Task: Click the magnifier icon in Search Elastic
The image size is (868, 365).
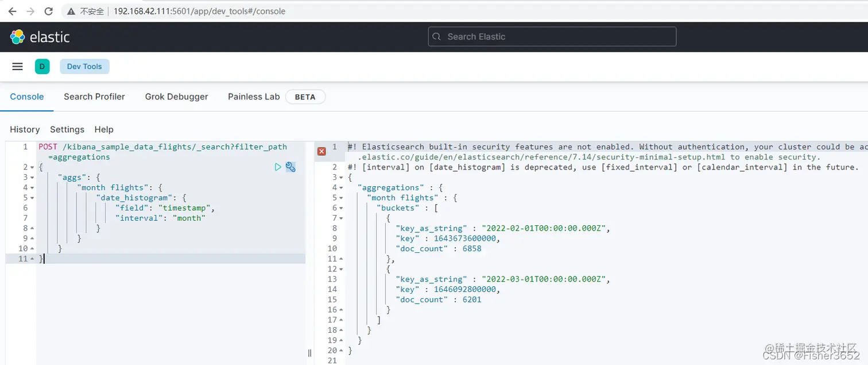Action: [x=437, y=37]
